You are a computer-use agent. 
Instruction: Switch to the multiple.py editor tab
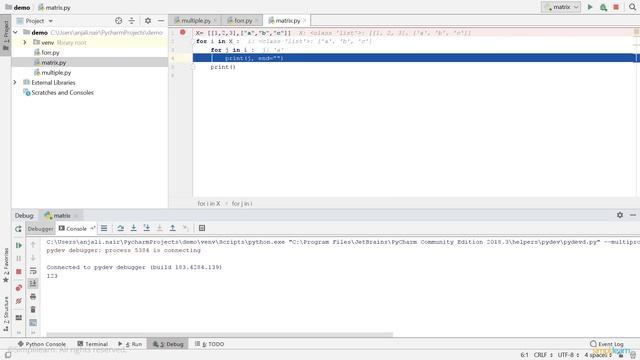(196, 20)
